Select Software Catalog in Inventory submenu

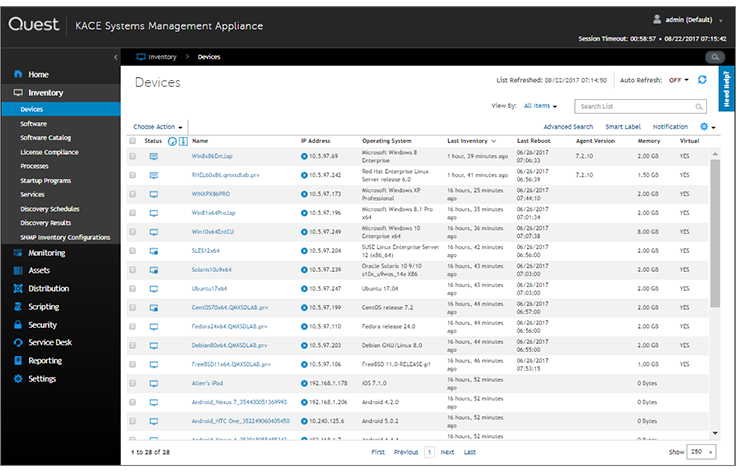point(46,138)
